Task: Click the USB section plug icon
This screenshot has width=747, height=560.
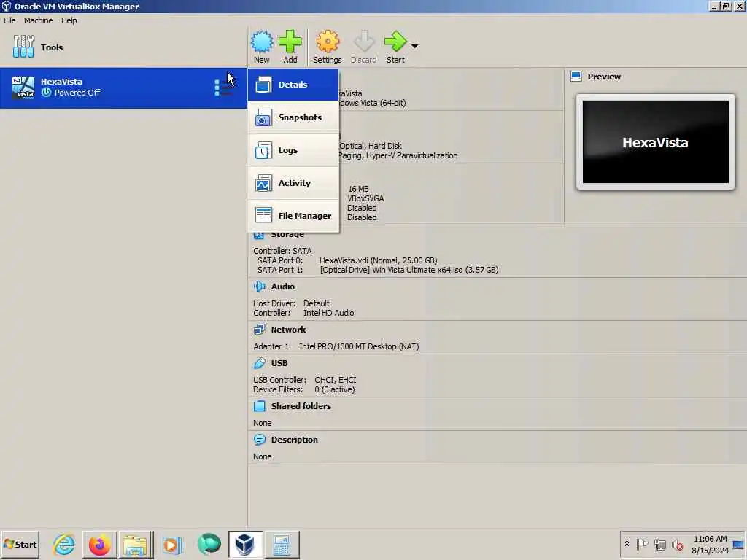Action: tap(260, 363)
